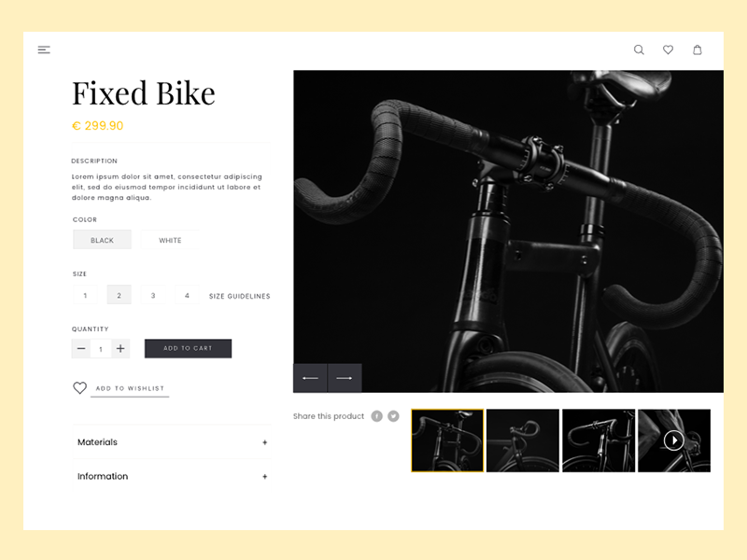Play the video thumbnail
The width and height of the screenshot is (747, 560).
[673, 441]
